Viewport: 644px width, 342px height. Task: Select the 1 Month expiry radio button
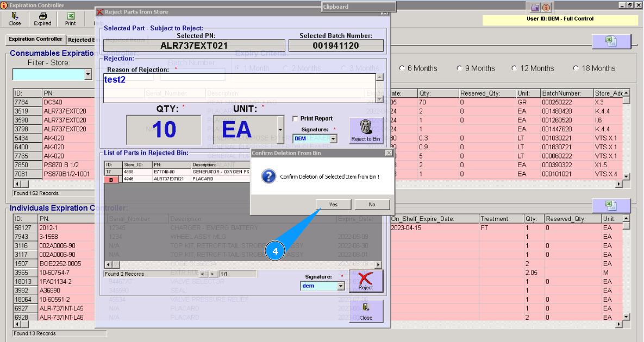click(237, 68)
